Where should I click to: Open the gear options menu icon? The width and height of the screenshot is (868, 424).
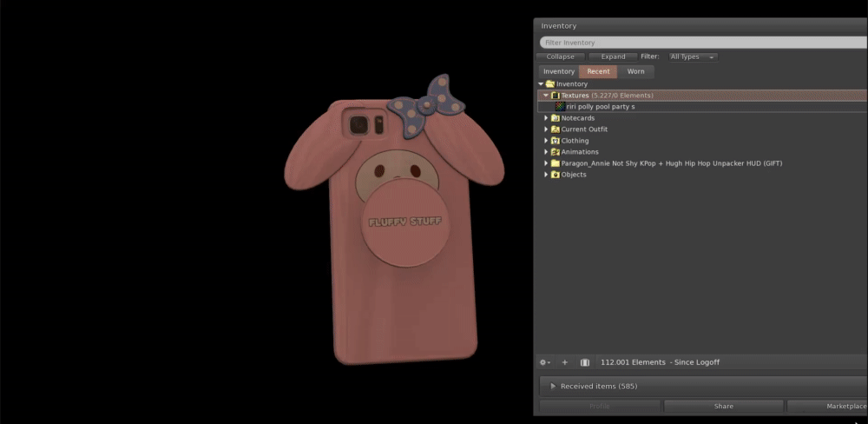pos(545,362)
